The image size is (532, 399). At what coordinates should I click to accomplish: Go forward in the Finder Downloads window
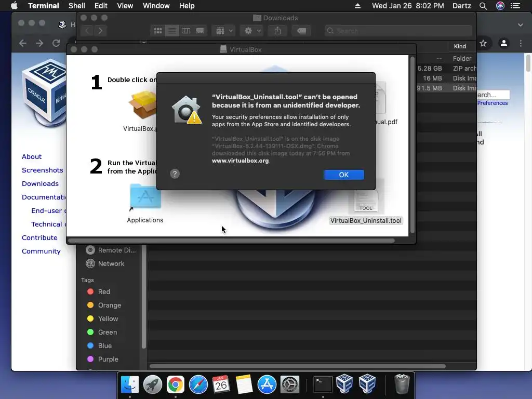(x=100, y=31)
